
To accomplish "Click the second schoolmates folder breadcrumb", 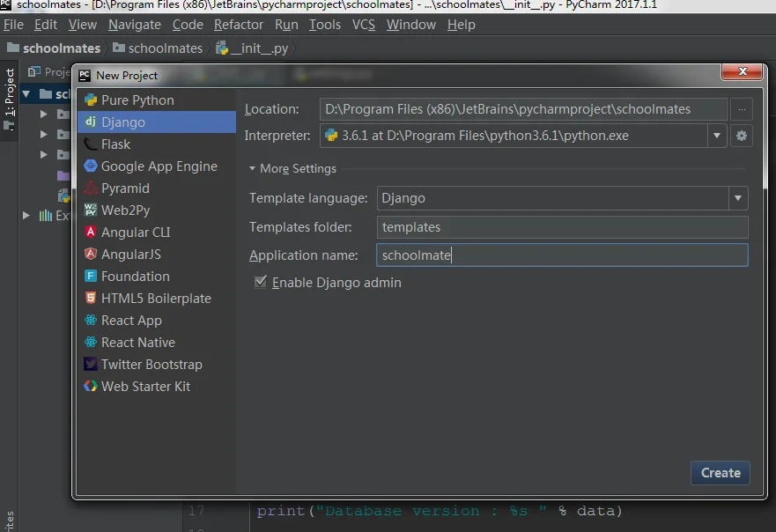I will tap(158, 48).
